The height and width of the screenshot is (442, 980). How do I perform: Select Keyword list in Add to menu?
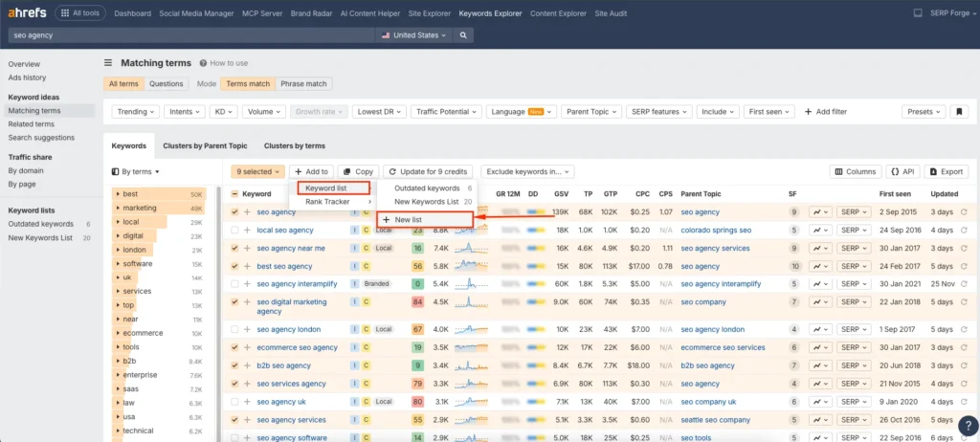(x=333, y=188)
